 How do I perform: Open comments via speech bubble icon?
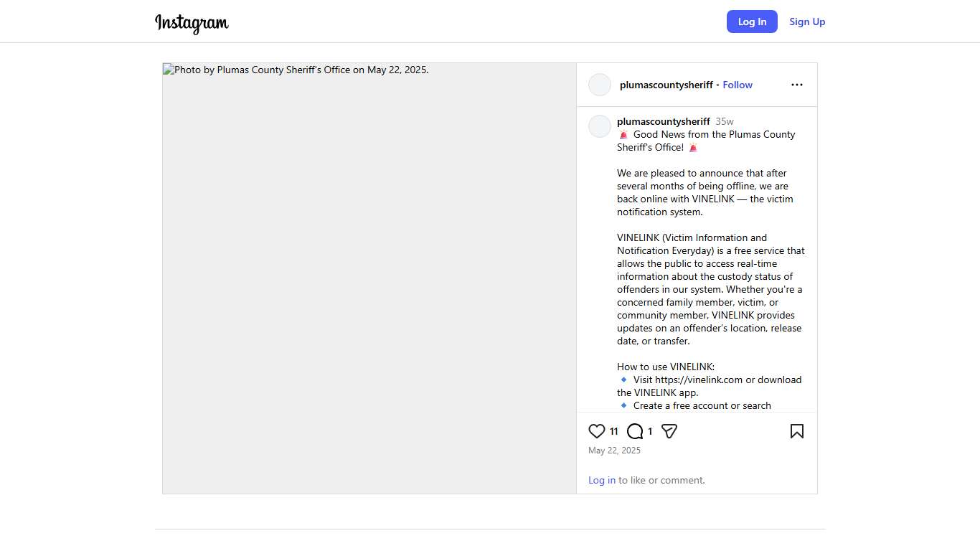(635, 431)
